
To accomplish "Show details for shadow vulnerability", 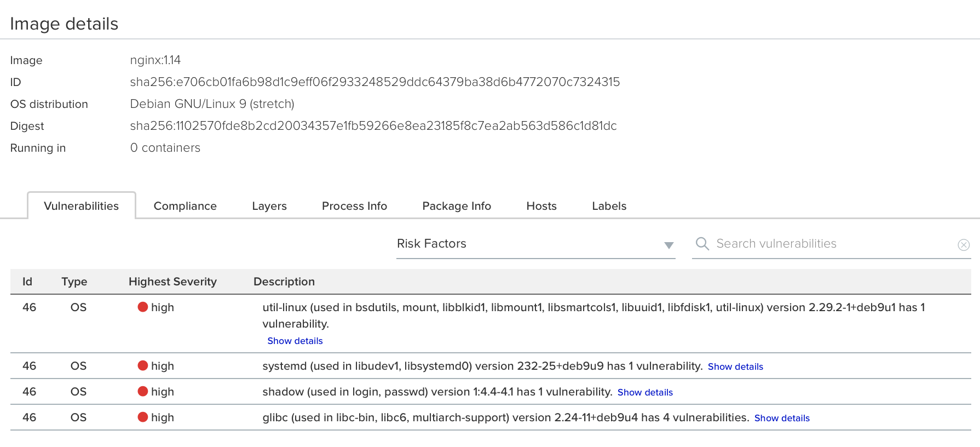I will [645, 392].
